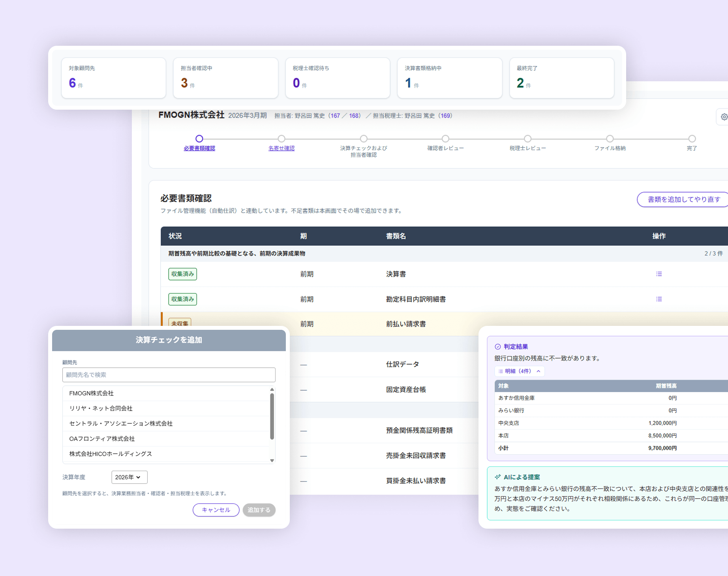This screenshot has width=728, height=576.
Task: Click the settings gear icon
Action: coord(724,117)
